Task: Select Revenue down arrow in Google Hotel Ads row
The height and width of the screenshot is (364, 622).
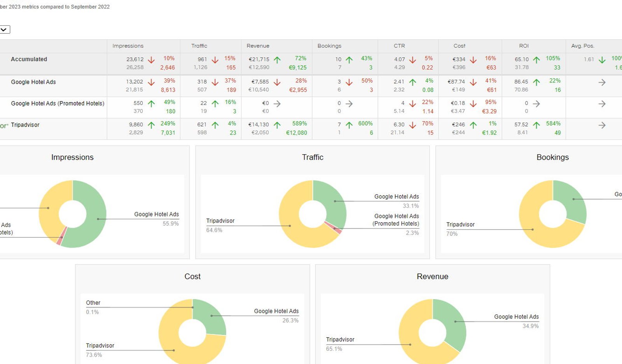Action: (x=277, y=82)
